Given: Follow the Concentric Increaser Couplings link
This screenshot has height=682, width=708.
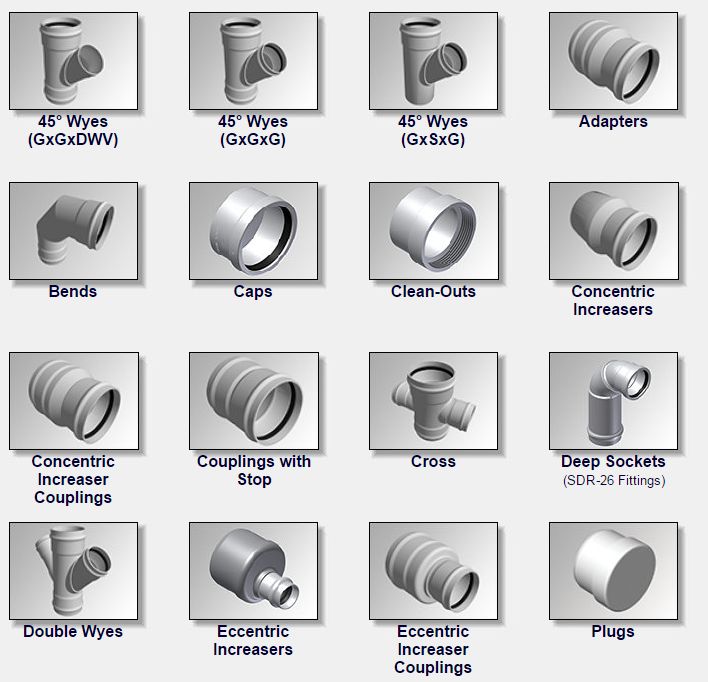Looking at the screenshot, I should pos(73,479).
